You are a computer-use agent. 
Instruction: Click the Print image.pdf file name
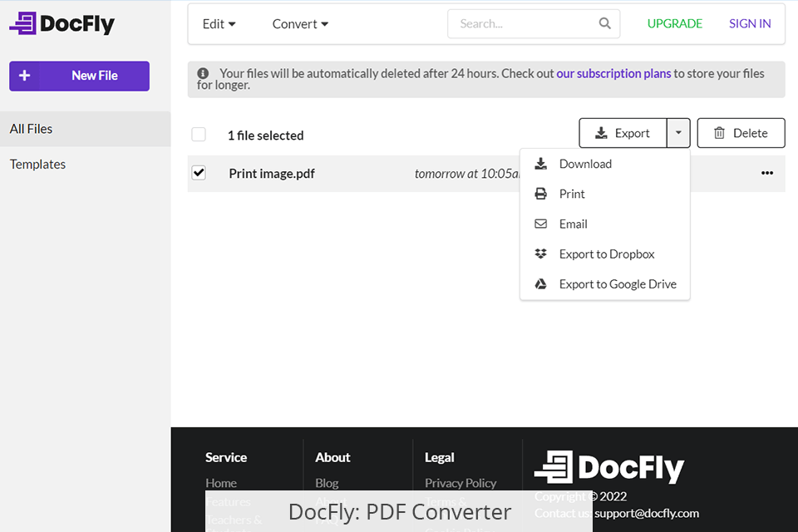[x=272, y=174]
